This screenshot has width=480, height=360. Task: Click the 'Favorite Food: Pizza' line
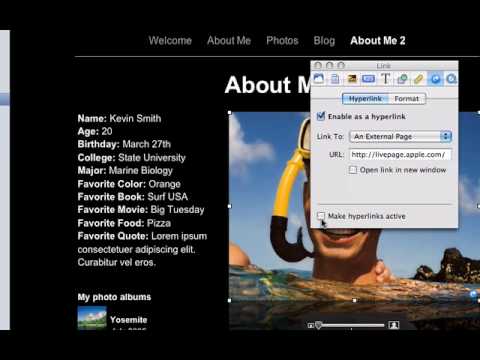(x=124, y=223)
